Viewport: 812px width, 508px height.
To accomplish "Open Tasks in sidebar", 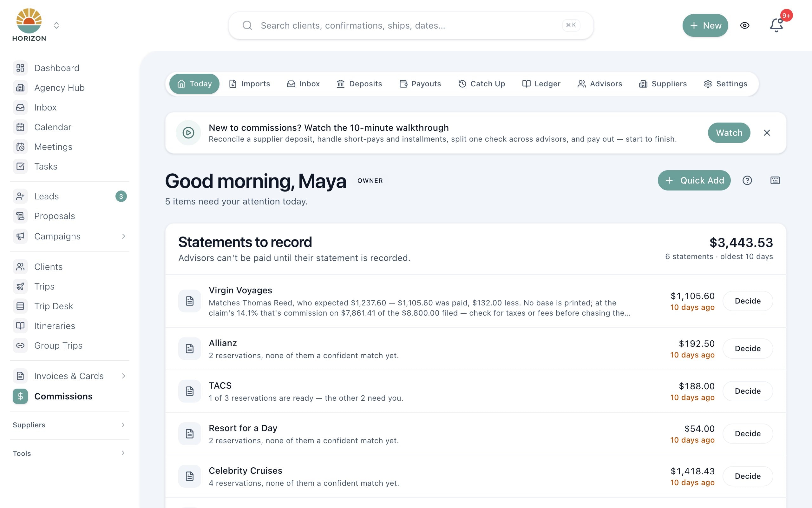I will click(x=70, y=166).
